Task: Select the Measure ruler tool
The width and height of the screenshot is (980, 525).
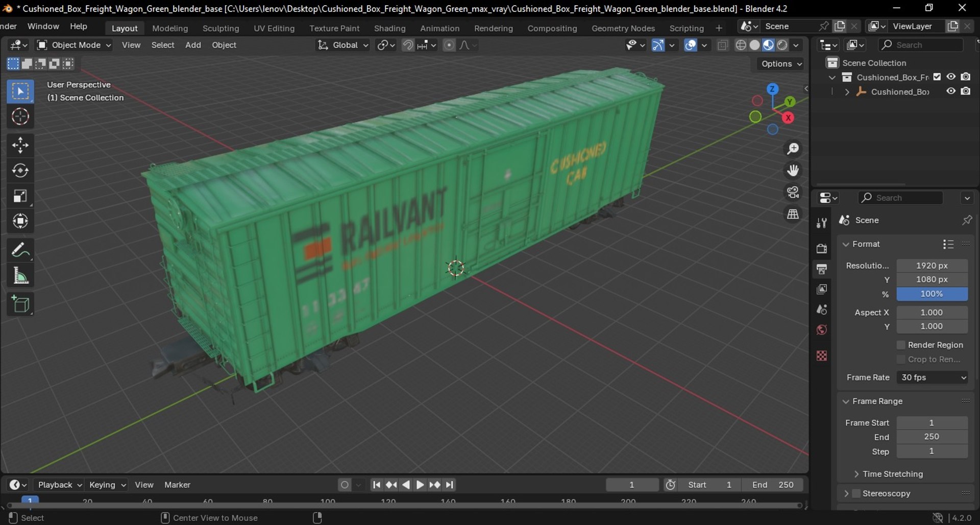Action: click(20, 276)
